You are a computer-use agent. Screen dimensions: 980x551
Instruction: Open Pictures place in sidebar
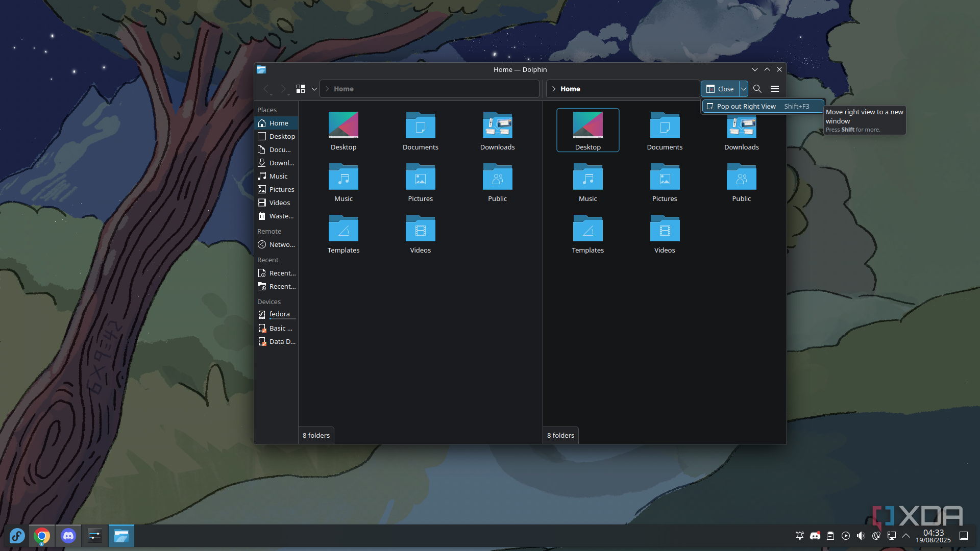(276, 189)
